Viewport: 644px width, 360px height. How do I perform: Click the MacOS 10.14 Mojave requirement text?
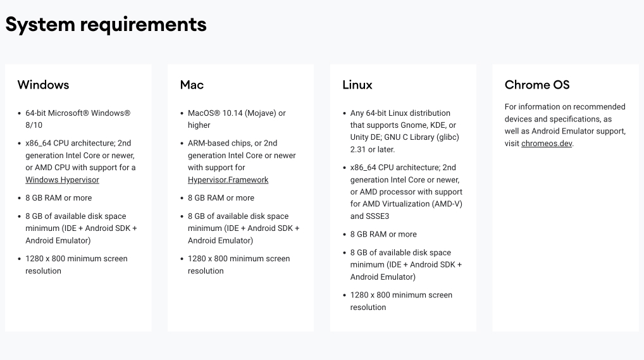[x=237, y=119]
